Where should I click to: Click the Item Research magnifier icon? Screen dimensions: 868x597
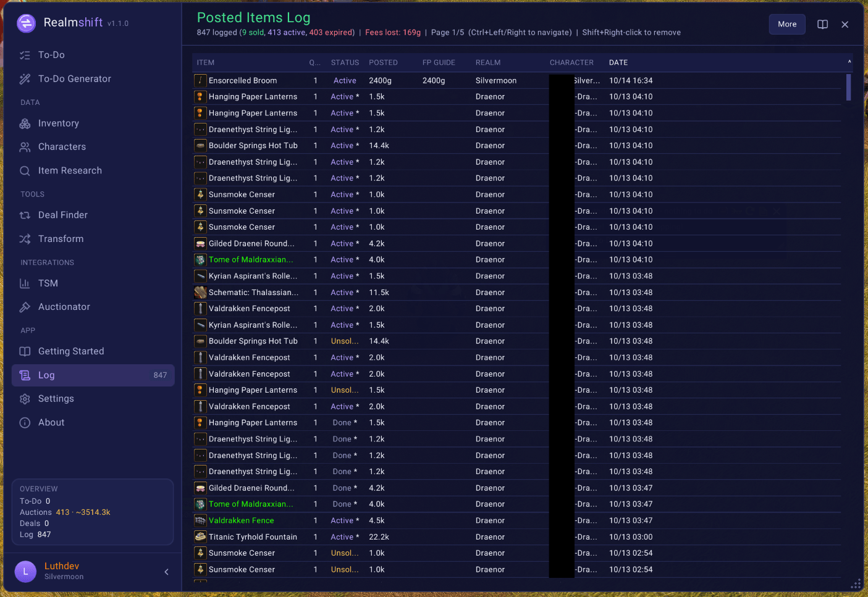pyautogui.click(x=25, y=171)
